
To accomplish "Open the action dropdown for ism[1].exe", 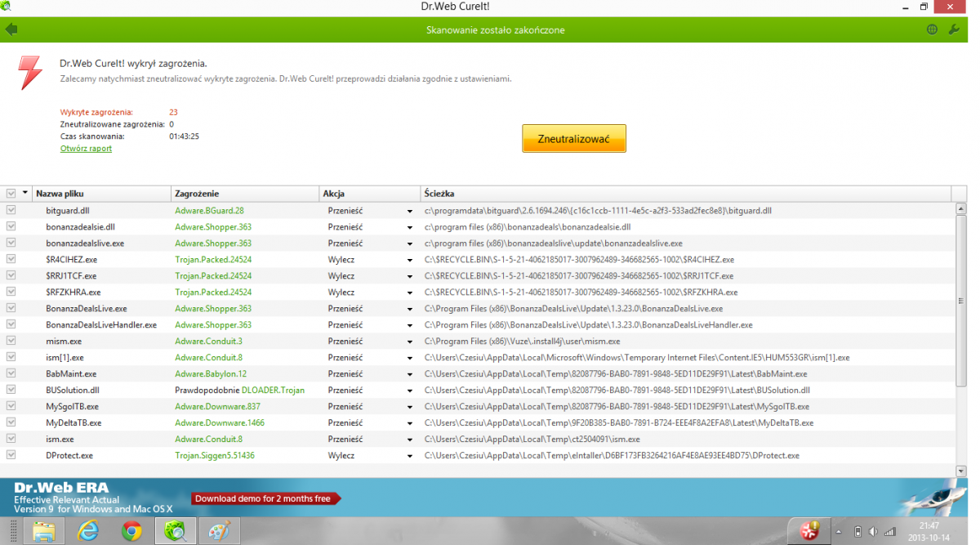I will [x=410, y=358].
